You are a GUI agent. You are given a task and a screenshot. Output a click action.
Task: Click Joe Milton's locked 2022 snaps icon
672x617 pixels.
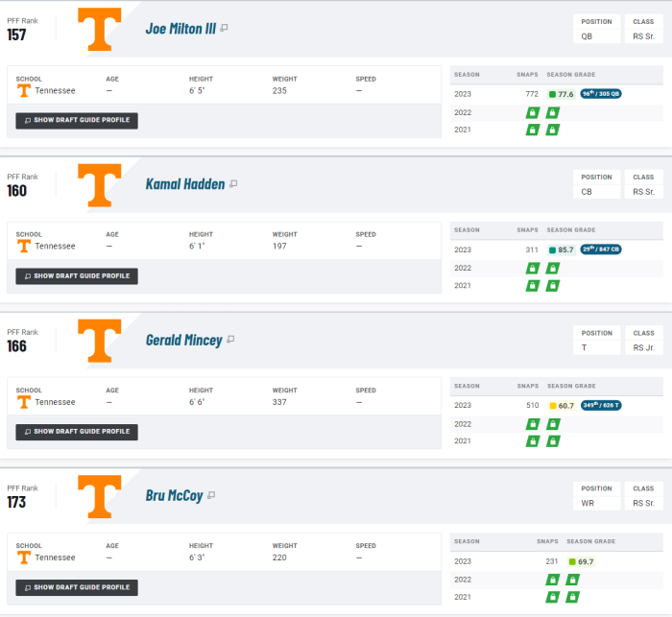pos(532,112)
